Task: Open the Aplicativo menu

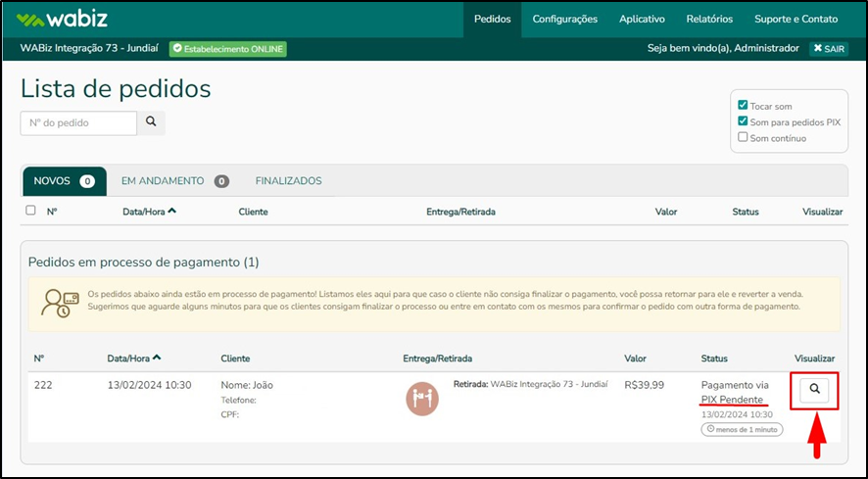Action: point(642,19)
